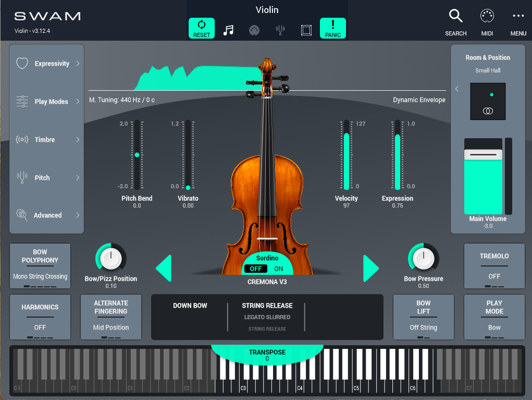Open Advanced menu item
Image resolution: width=532 pixels, height=400 pixels.
click(x=47, y=215)
